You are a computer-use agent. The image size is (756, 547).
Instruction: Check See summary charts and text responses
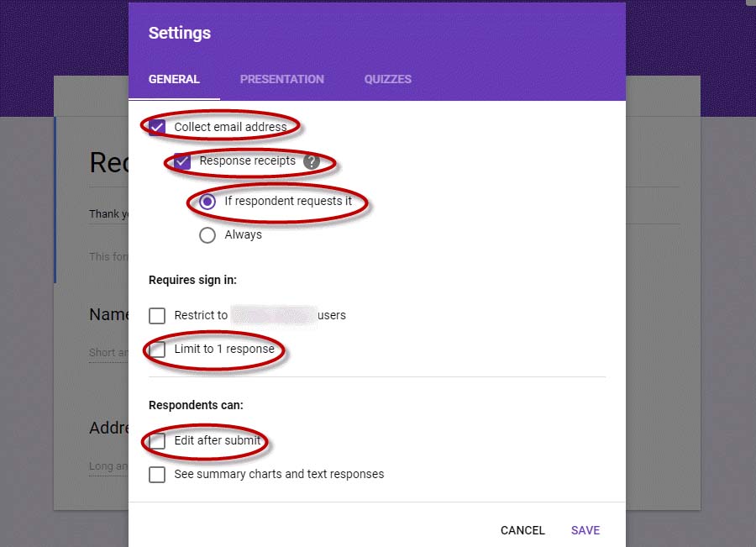point(157,475)
